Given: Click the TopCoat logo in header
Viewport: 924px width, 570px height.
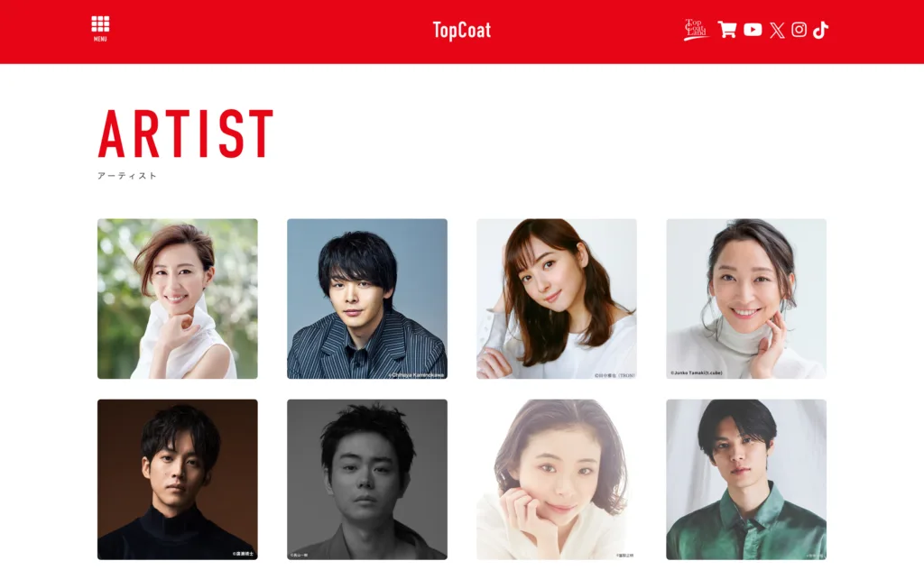Looking at the screenshot, I should (461, 30).
